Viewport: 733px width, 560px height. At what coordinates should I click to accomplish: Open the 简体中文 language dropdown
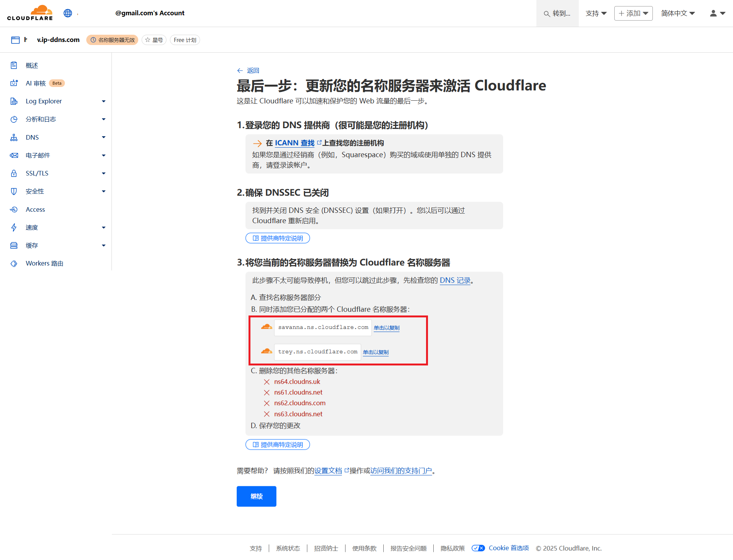678,13
